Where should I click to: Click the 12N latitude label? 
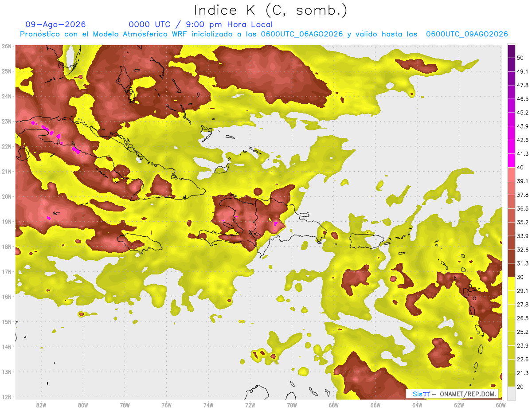point(7,397)
